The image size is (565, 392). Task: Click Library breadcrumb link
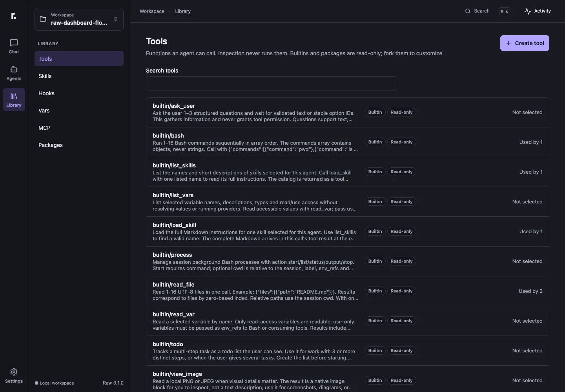click(x=183, y=11)
